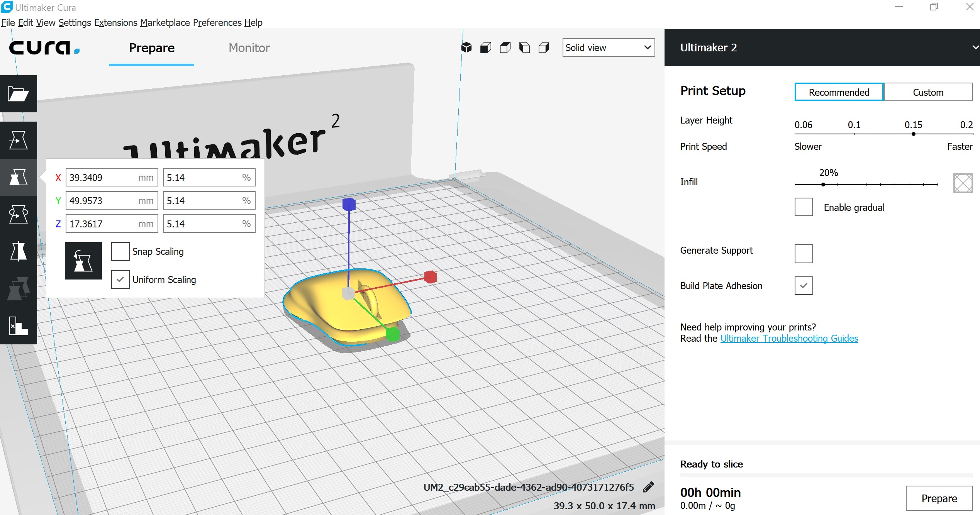Select the Mirror tool icon
Screen dimensions: 980x515
18,251
